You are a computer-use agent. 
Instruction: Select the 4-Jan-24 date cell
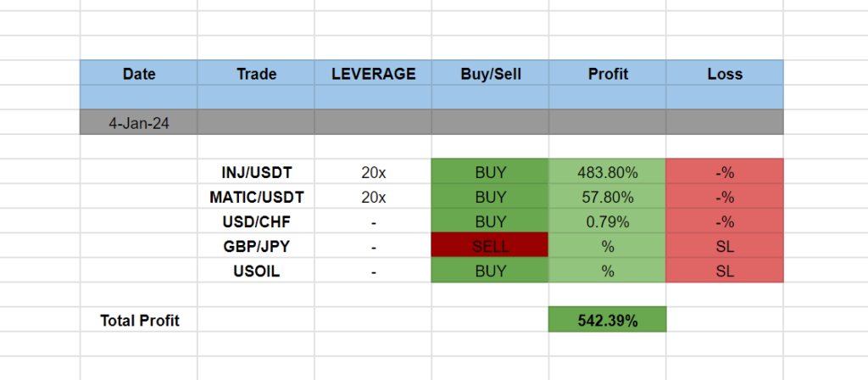(139, 123)
